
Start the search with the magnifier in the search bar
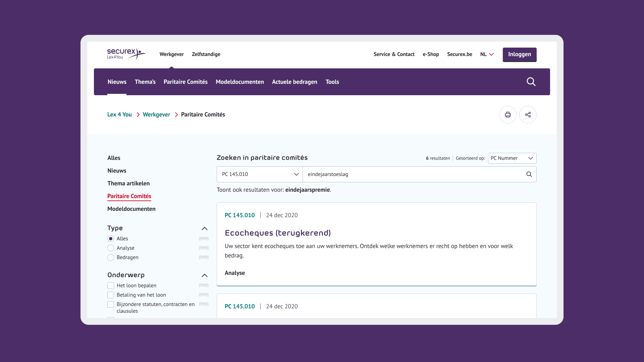tap(529, 174)
